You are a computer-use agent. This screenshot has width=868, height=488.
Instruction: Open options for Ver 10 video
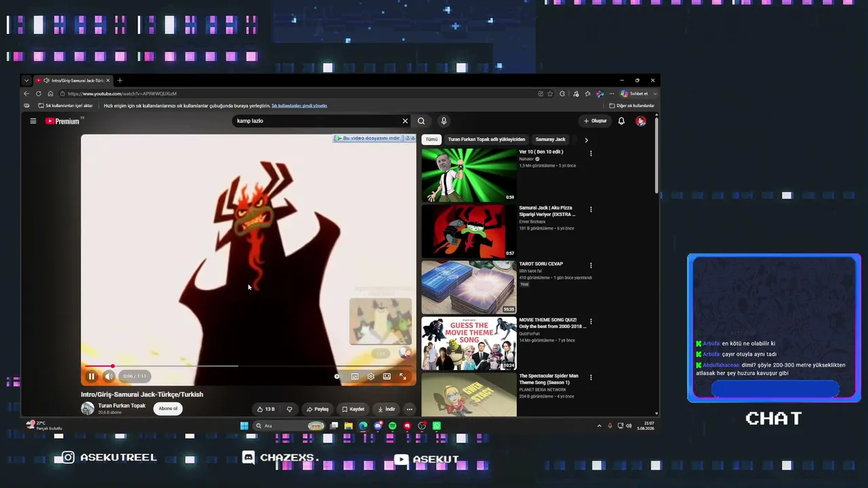tap(591, 154)
